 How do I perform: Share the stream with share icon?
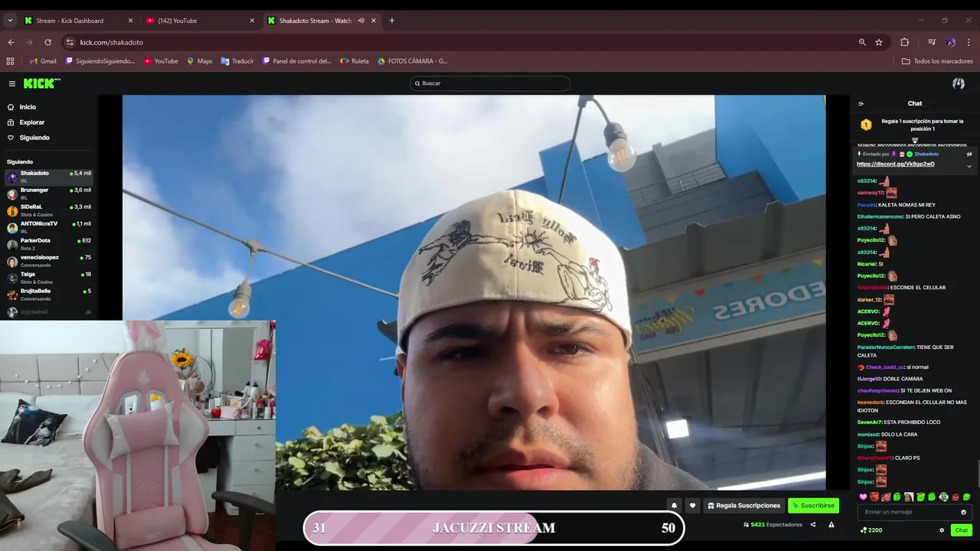coord(813,525)
